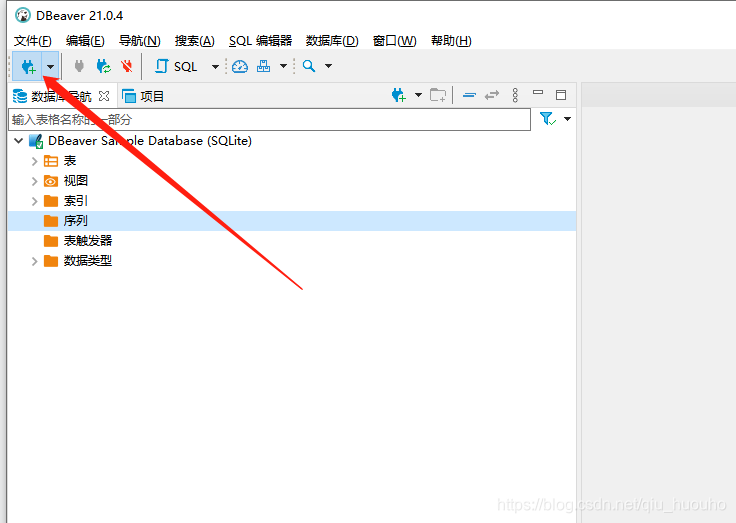Open a new SQL editor script
The image size is (736, 523).
point(176,66)
